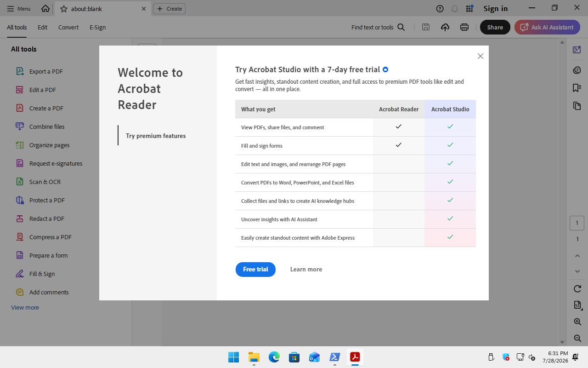Screen dimensions: 588x368
Task: Click the Zoom in magnifier icon
Action: (x=577, y=322)
